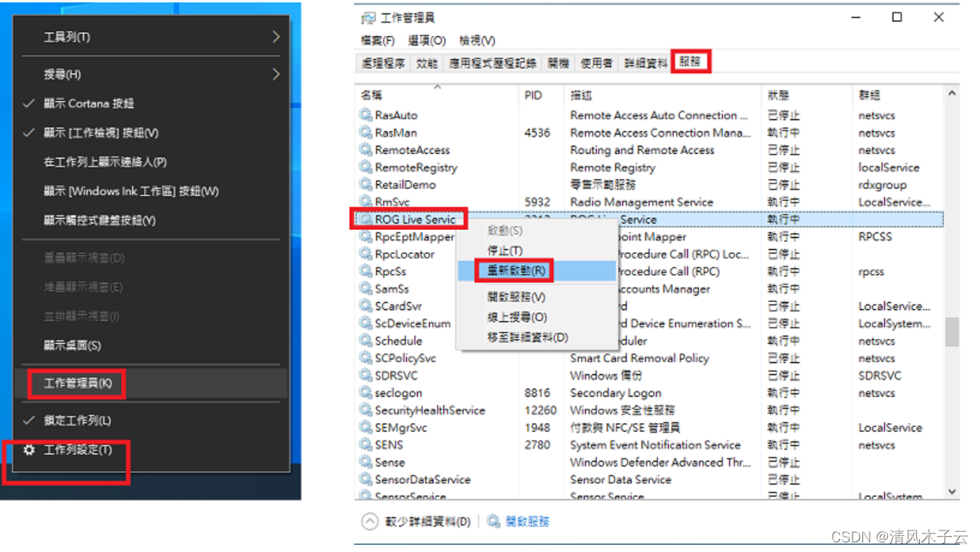This screenshot has width=980, height=552.
Task: Click gear icon beside RetailDemo service
Action: (x=366, y=184)
